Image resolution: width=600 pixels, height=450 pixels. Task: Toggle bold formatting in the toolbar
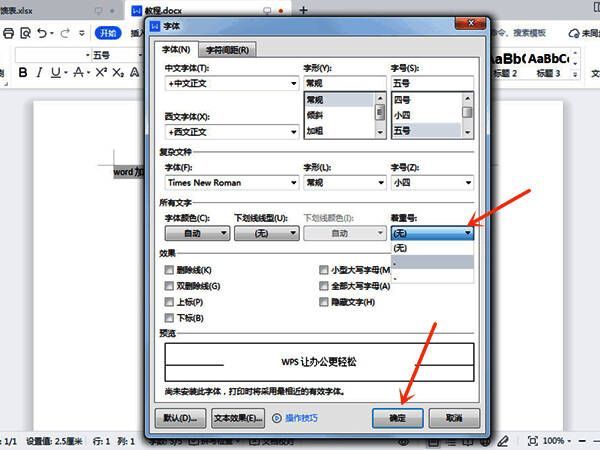(24, 72)
